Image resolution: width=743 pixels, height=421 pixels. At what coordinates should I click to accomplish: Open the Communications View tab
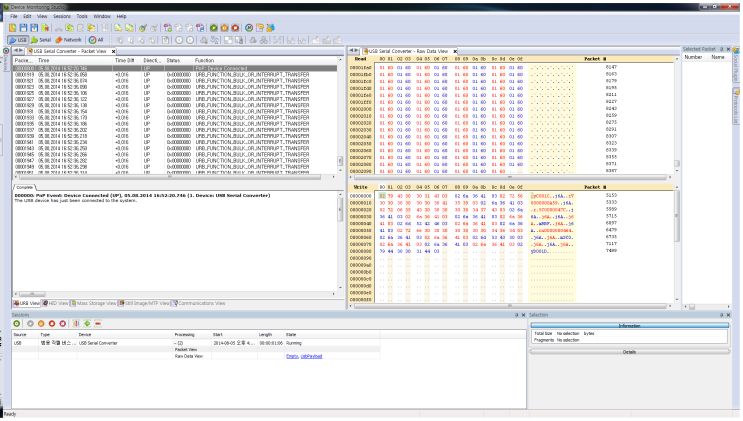(x=201, y=302)
